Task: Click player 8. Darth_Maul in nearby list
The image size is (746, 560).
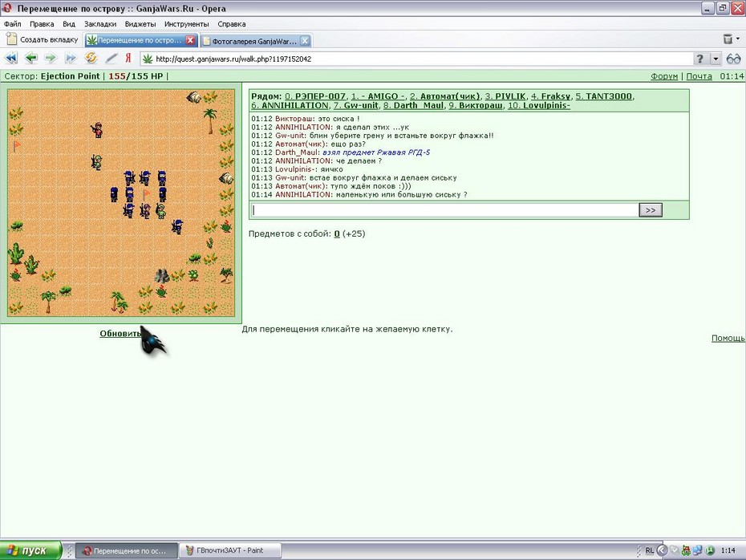Action: (x=413, y=105)
